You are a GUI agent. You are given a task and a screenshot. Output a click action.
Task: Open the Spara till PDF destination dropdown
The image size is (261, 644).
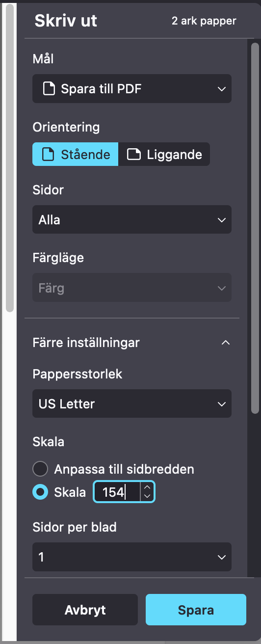pyautogui.click(x=132, y=89)
